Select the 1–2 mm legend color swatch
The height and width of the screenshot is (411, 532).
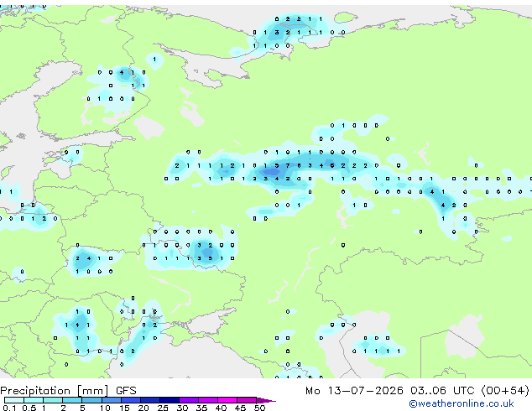pyautogui.click(x=53, y=400)
